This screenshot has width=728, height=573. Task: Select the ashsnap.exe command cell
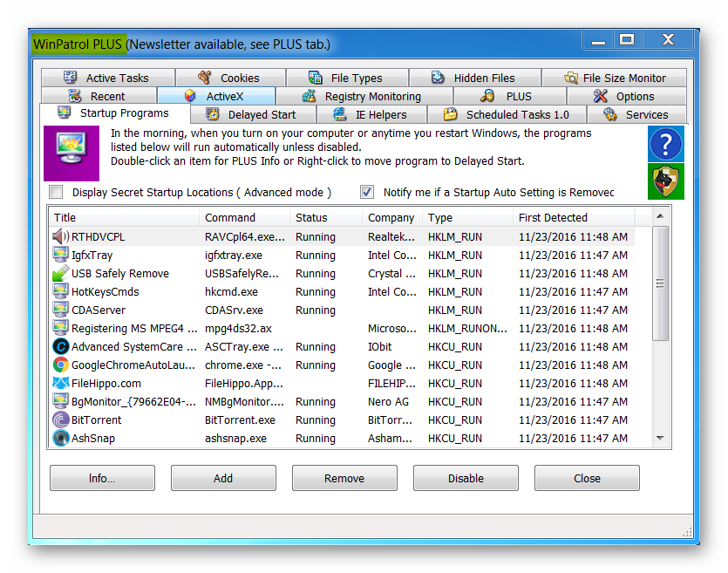tap(236, 438)
